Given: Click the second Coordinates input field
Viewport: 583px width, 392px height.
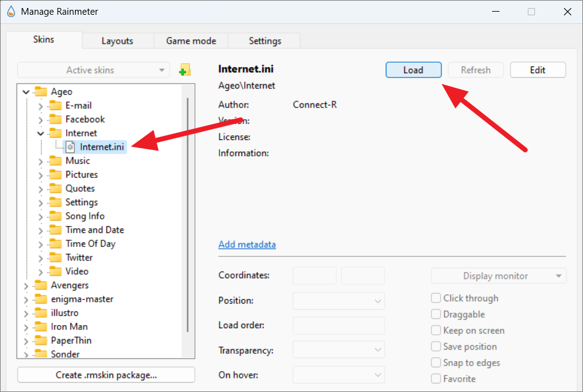Looking at the screenshot, I should pos(363,276).
